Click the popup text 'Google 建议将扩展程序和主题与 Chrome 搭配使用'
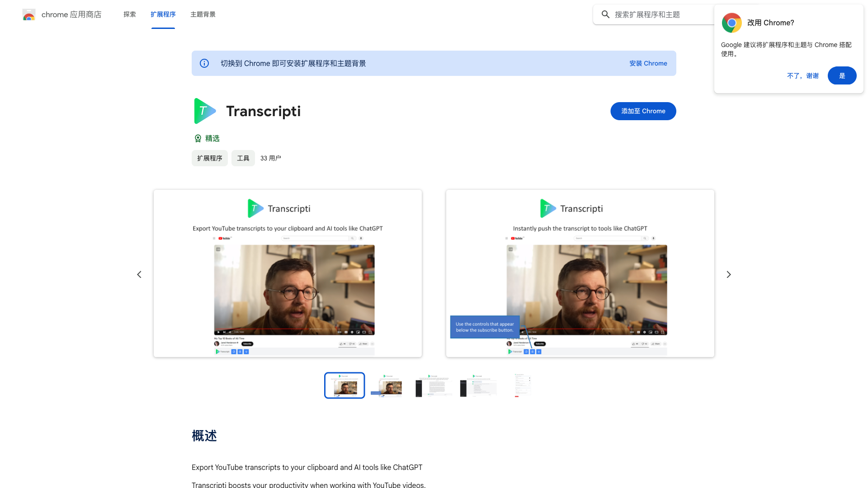 (786, 49)
